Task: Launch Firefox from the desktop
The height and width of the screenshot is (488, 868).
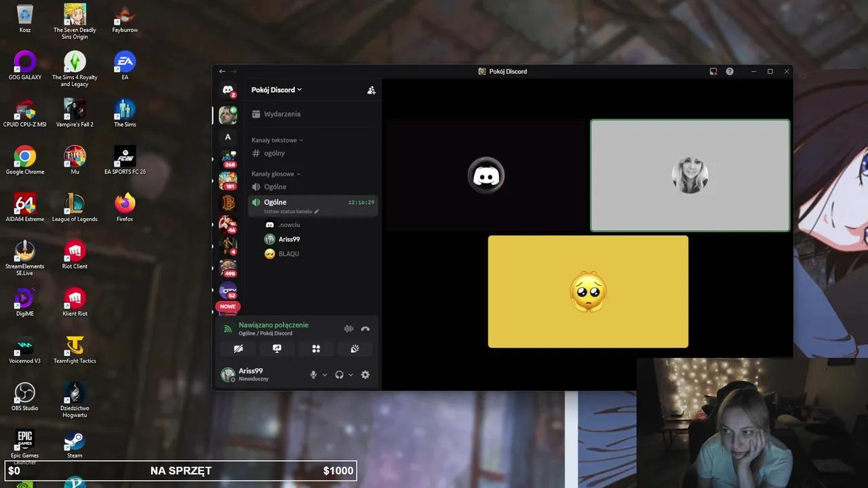Action: 125,207
